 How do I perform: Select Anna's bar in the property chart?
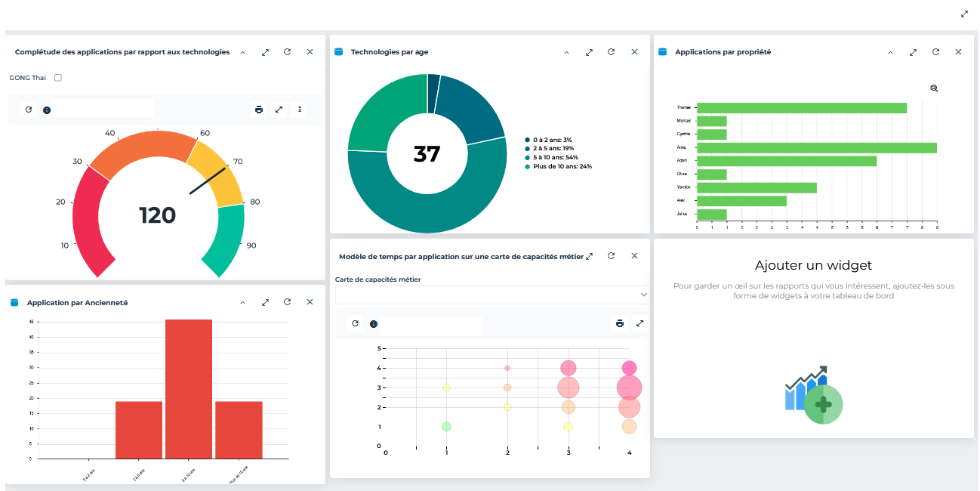[x=815, y=148]
